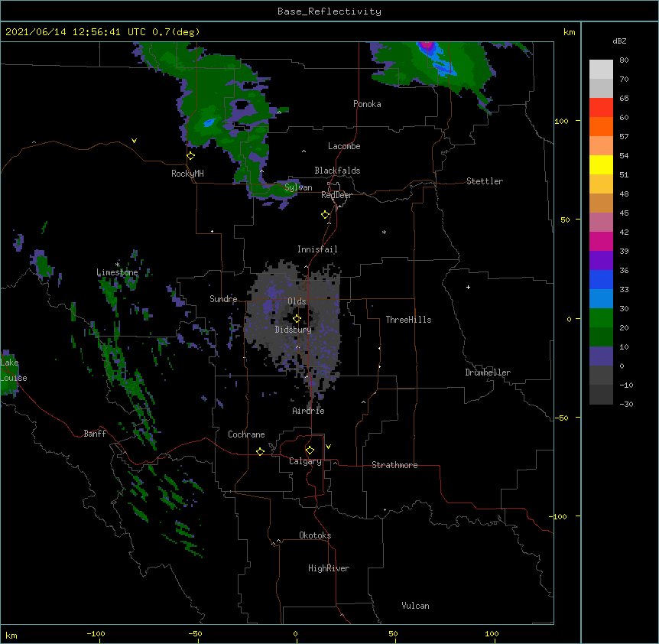Click the -100 tick on the right axis

[x=559, y=516]
